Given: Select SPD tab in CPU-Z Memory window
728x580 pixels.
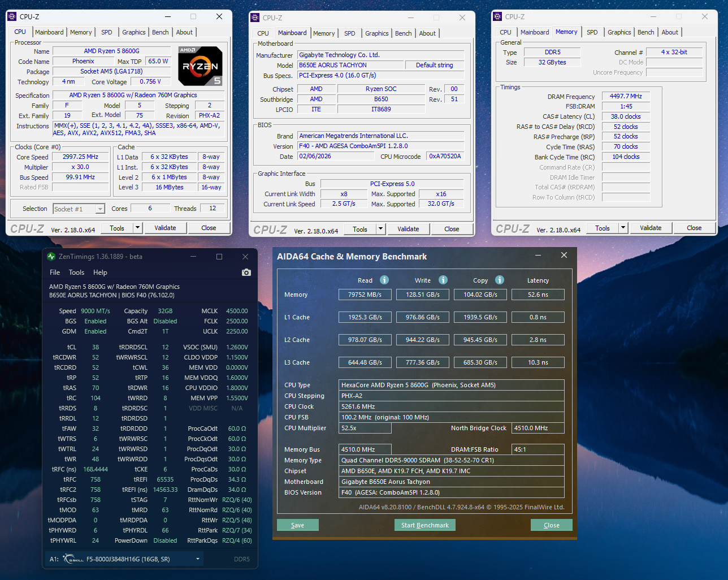Looking at the screenshot, I should click(592, 32).
